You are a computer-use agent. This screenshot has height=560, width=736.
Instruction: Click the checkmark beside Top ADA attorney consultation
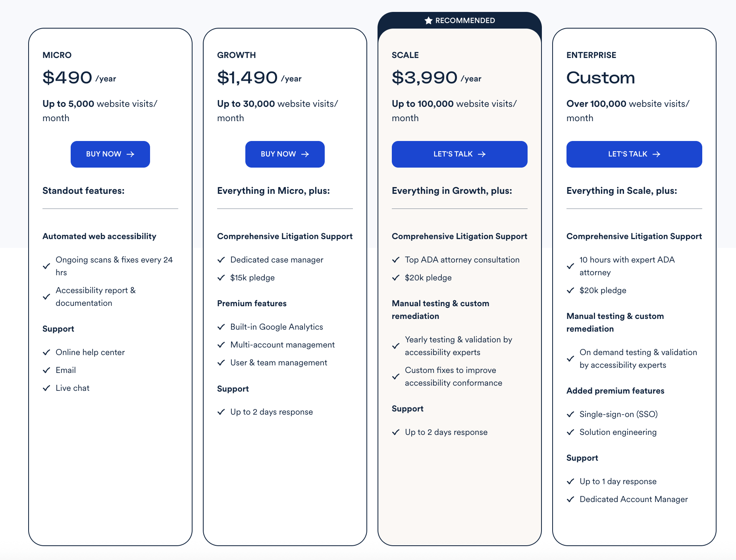[x=396, y=260]
